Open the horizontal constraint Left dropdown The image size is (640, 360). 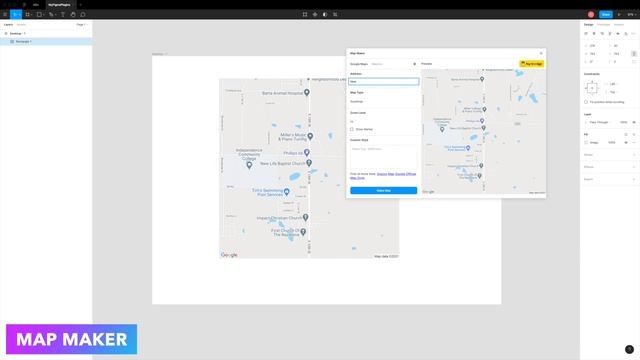(x=613, y=84)
